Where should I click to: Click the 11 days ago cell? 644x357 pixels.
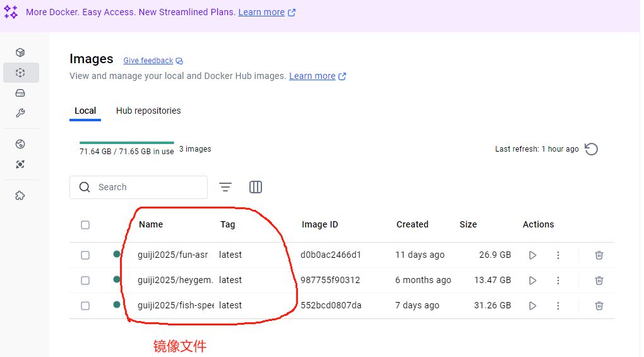(420, 255)
